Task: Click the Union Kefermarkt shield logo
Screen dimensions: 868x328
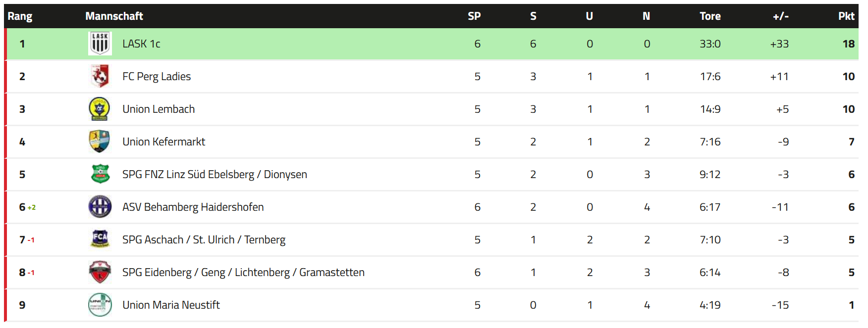Action: point(100,141)
